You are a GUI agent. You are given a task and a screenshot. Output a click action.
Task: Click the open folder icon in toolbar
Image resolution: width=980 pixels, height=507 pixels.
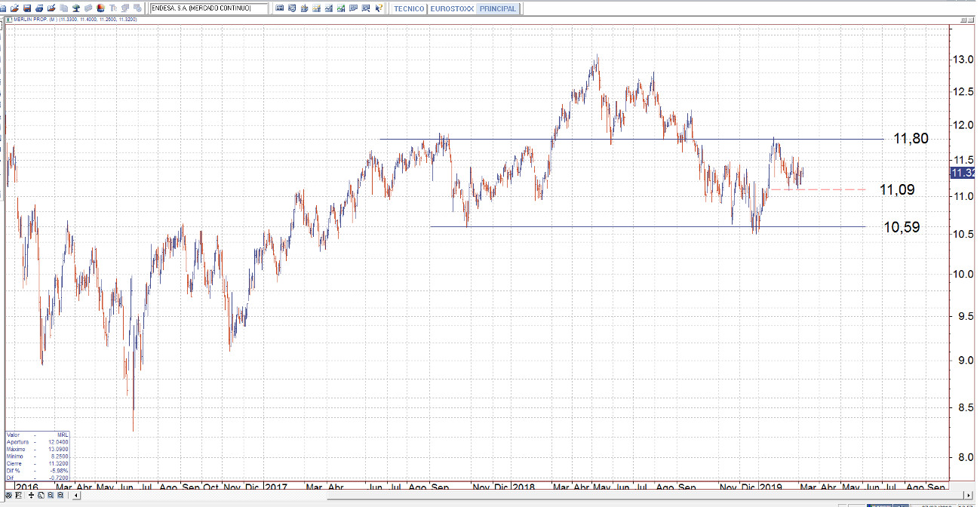[x=14, y=8]
